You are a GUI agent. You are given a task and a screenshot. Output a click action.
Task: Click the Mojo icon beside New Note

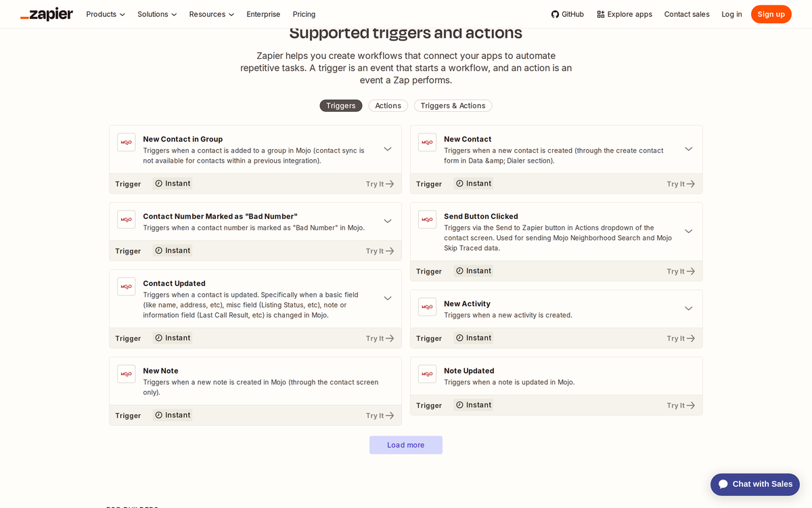click(126, 374)
